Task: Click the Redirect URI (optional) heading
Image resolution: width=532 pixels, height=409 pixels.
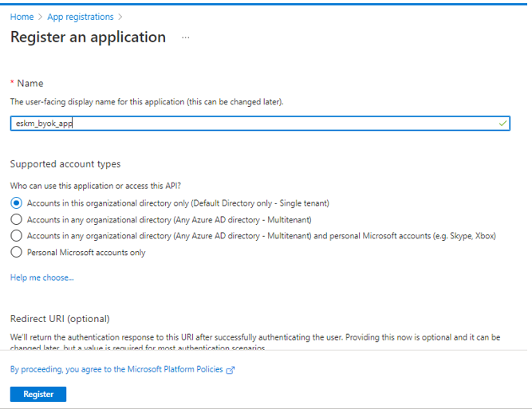Action: (x=60, y=319)
